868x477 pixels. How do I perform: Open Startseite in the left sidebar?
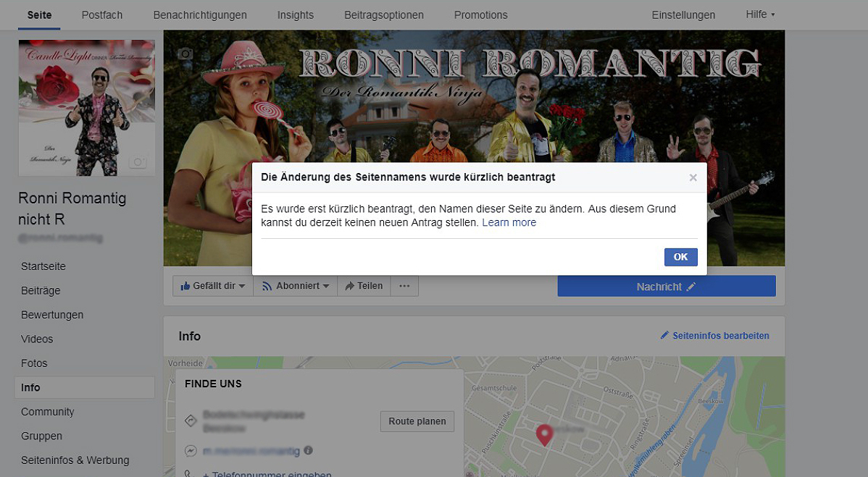pos(43,266)
